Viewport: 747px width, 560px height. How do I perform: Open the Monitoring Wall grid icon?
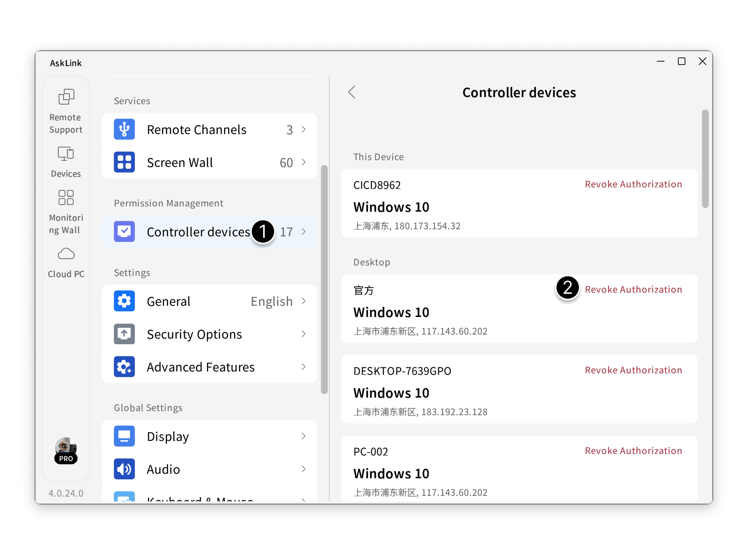click(66, 198)
